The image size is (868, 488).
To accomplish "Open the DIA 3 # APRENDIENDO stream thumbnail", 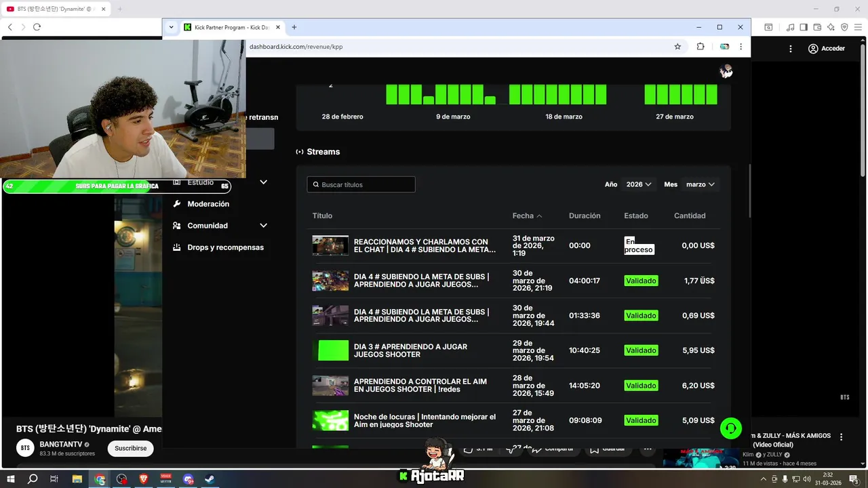I will pyautogui.click(x=330, y=350).
